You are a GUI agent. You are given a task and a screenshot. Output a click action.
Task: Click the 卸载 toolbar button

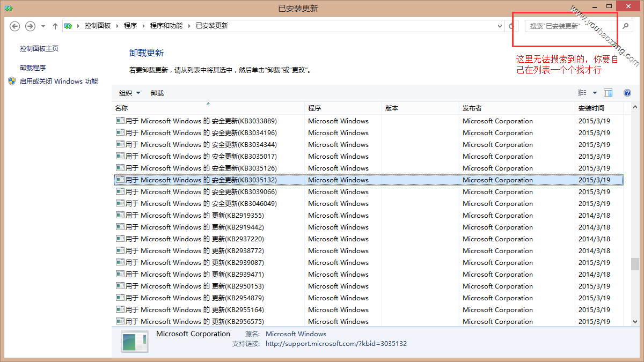coord(157,93)
